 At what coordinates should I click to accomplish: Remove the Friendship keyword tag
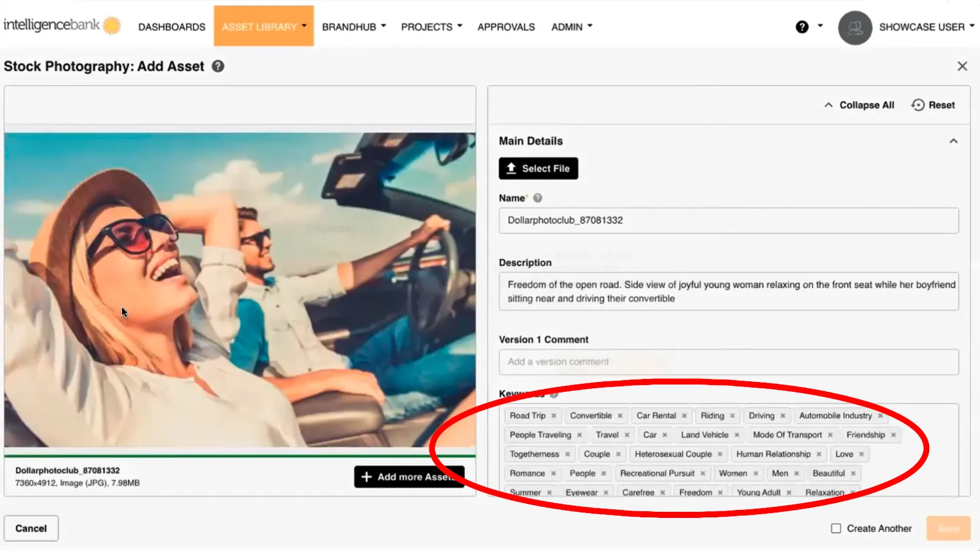[x=893, y=435]
